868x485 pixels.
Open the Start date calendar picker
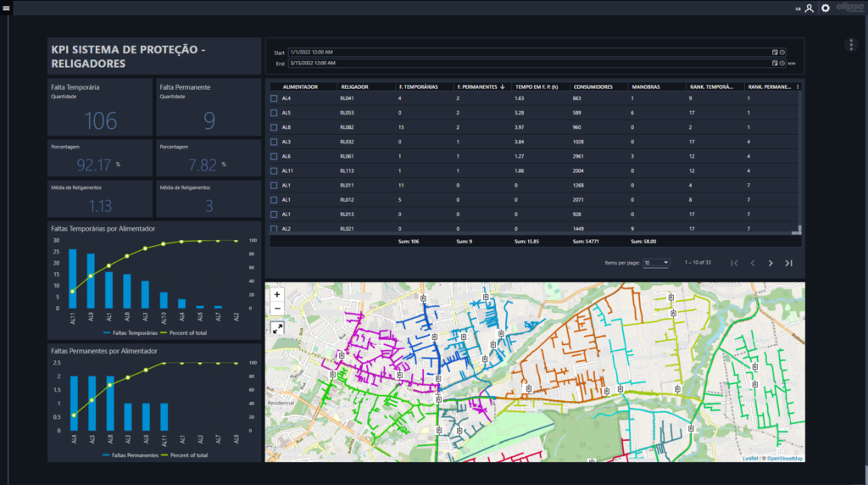(775, 52)
